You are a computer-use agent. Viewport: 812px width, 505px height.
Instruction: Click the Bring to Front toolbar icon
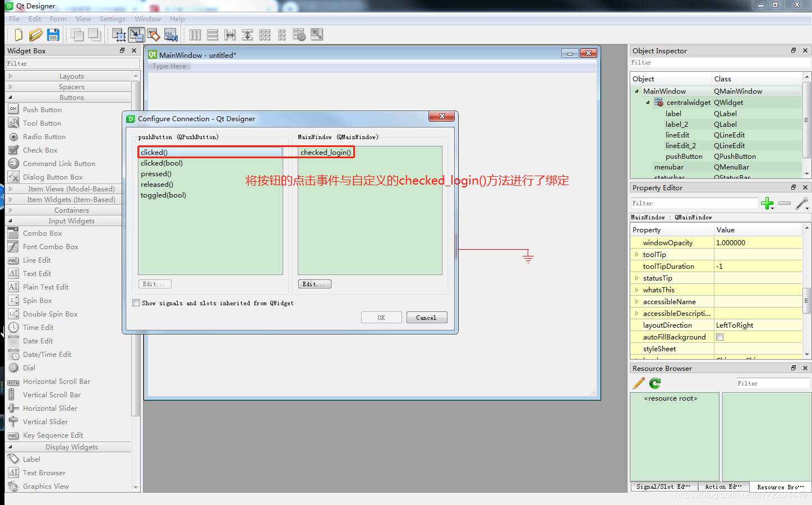tap(95, 35)
